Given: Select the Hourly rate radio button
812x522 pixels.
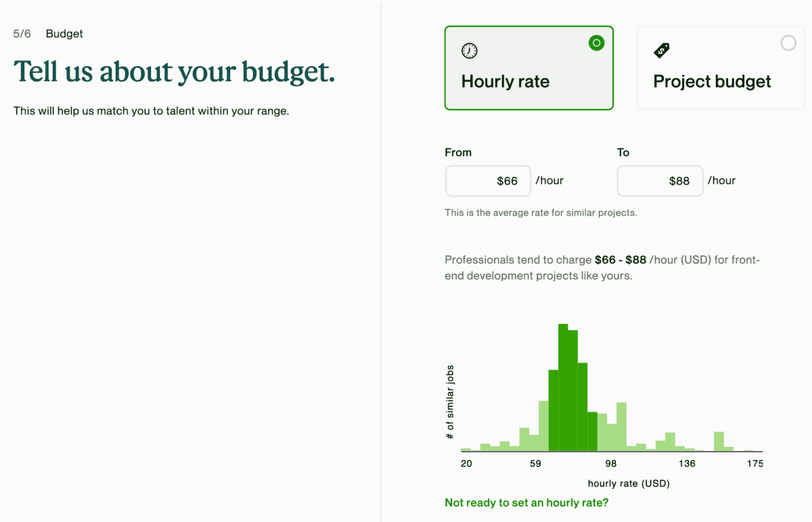Looking at the screenshot, I should point(596,43).
